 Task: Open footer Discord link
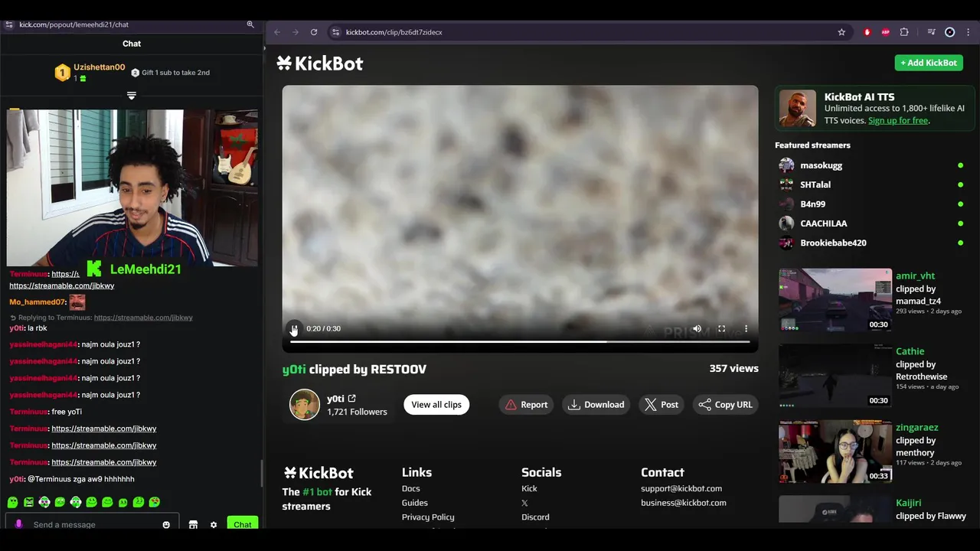535,517
